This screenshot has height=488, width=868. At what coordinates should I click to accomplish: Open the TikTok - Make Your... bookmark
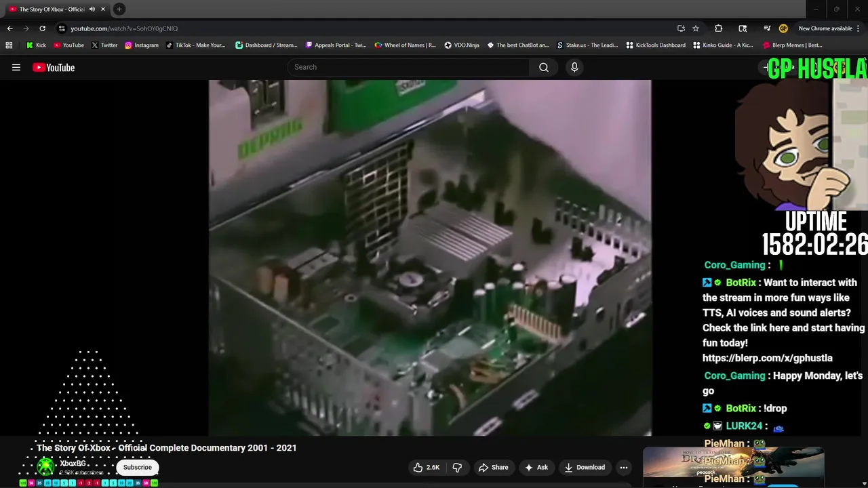click(195, 45)
